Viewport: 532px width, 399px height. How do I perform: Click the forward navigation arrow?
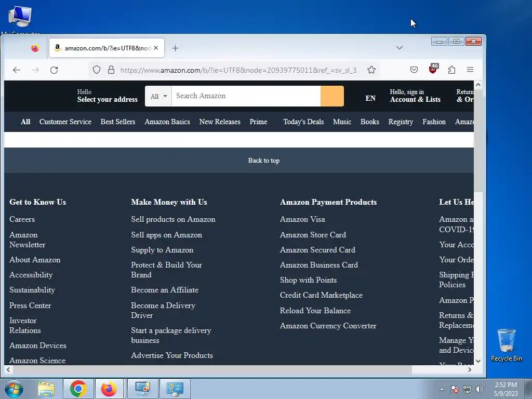click(x=35, y=70)
